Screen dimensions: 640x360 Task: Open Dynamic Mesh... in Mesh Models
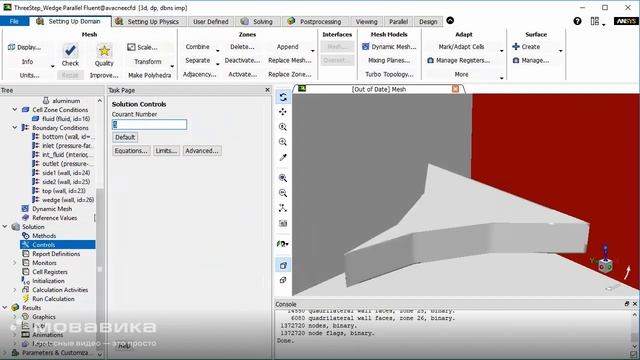389,47
